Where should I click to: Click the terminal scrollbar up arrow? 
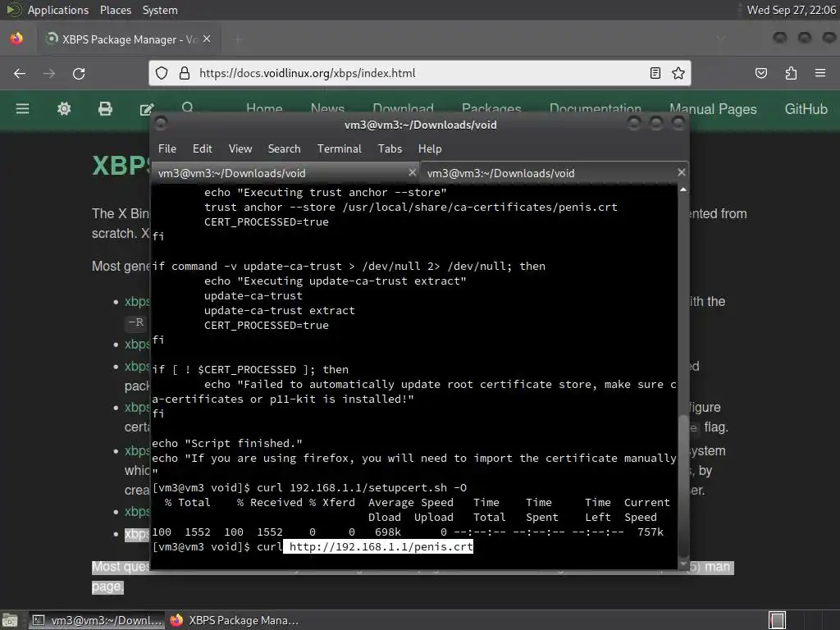tap(683, 189)
